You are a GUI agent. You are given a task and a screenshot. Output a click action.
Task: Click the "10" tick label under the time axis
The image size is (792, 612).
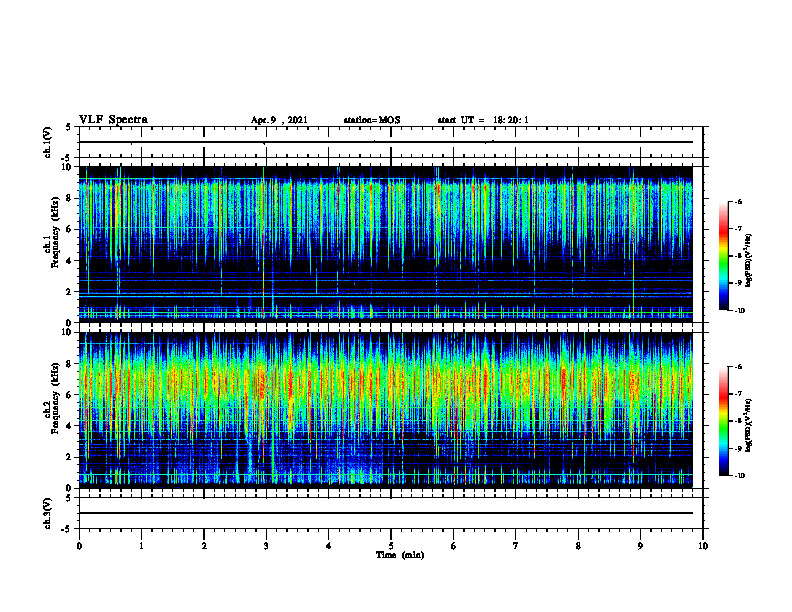(703, 546)
